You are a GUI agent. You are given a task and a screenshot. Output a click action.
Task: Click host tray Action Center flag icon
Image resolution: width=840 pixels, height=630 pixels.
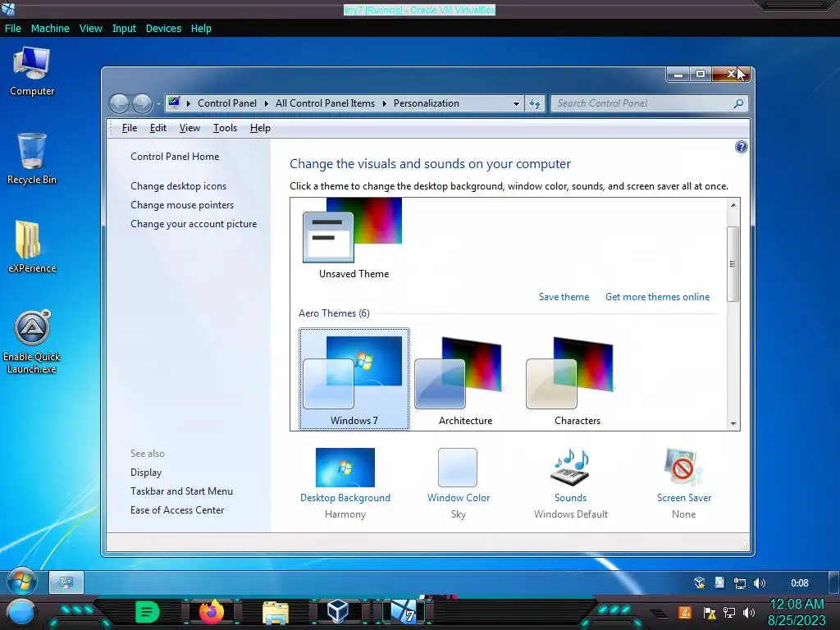click(710, 613)
